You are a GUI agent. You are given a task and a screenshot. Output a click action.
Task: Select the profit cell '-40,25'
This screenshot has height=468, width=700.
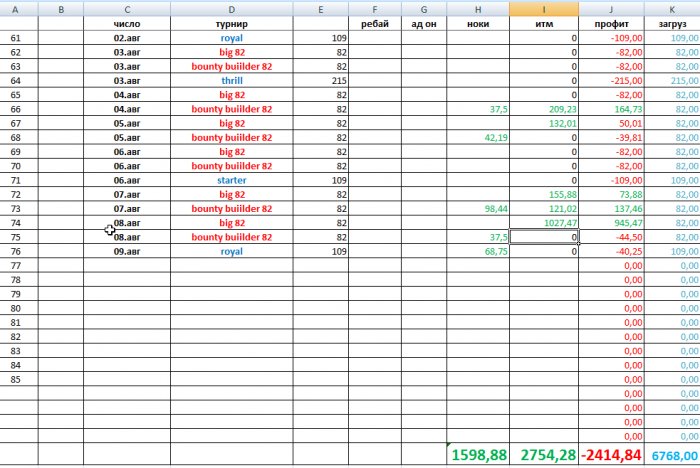point(611,251)
